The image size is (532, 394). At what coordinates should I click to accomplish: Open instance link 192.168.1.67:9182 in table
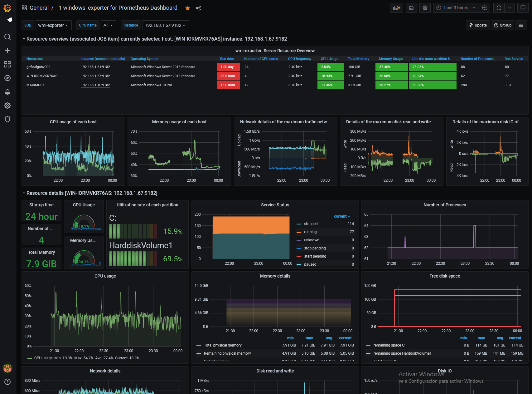coord(95,76)
